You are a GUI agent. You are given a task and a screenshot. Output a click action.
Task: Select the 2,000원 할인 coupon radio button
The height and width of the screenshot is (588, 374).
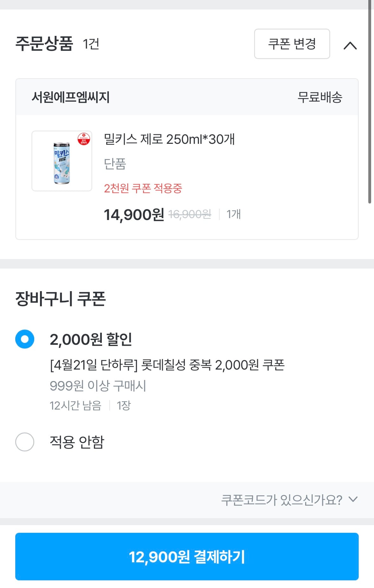[25, 339]
